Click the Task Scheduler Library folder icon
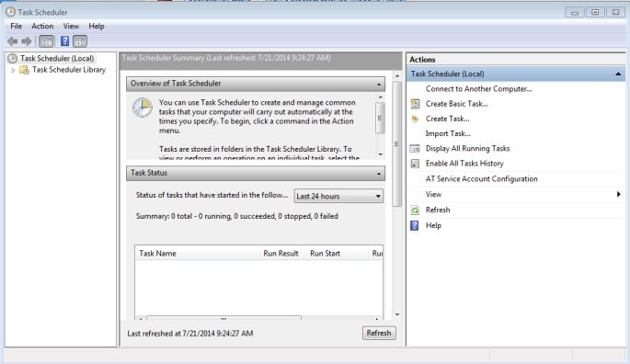This screenshot has height=364, width=630. (25, 70)
